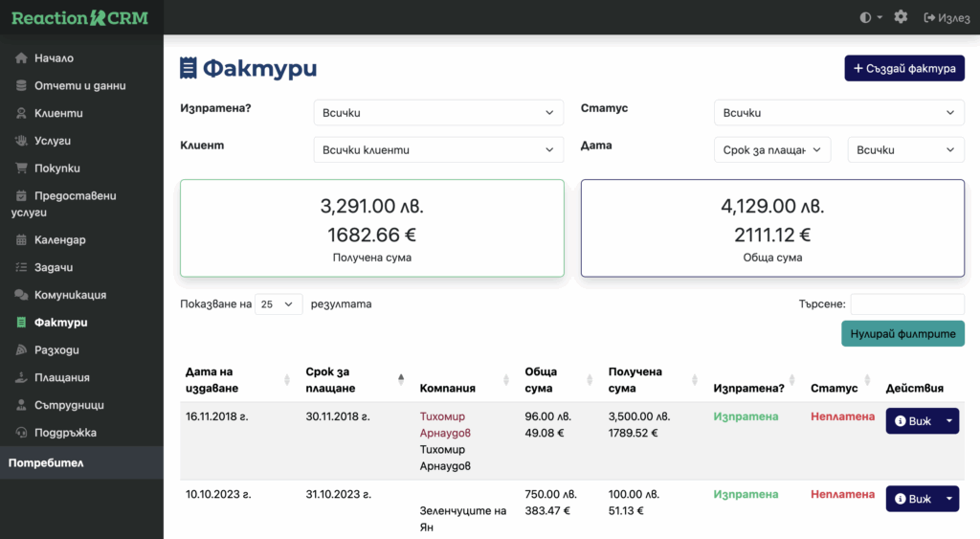
Task: Click the Покупки shopping cart icon
Action: point(21,168)
